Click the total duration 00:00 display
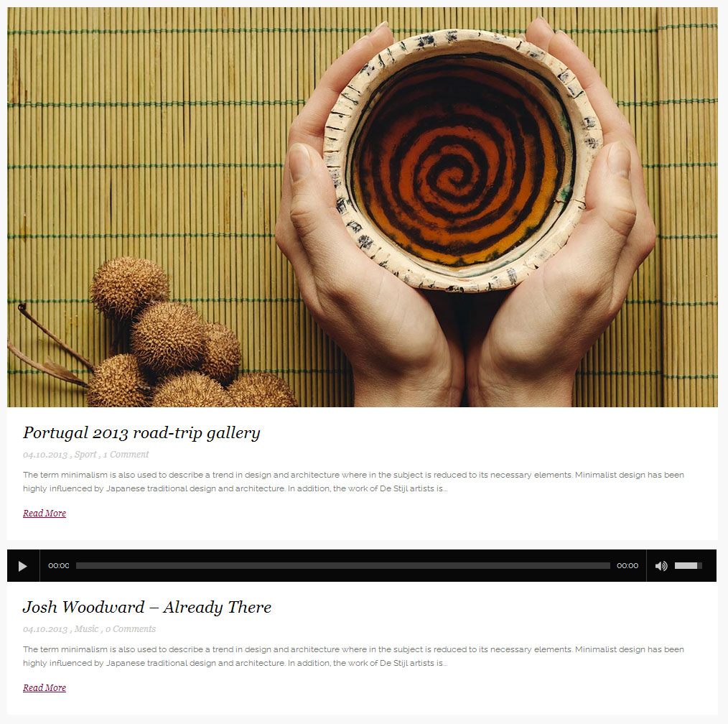This screenshot has height=724, width=728. (627, 566)
